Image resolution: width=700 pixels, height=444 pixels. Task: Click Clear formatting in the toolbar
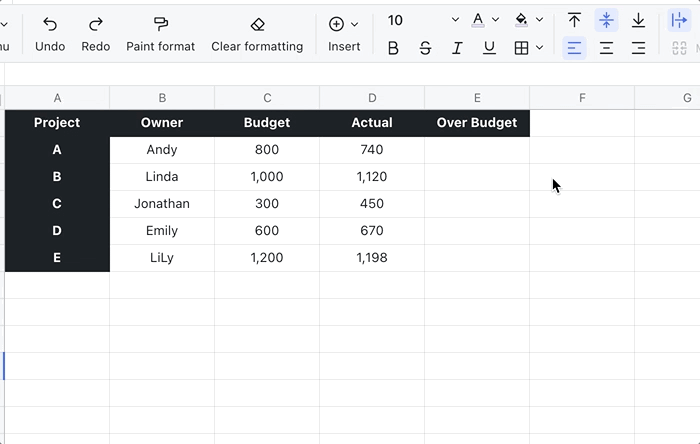point(257,33)
